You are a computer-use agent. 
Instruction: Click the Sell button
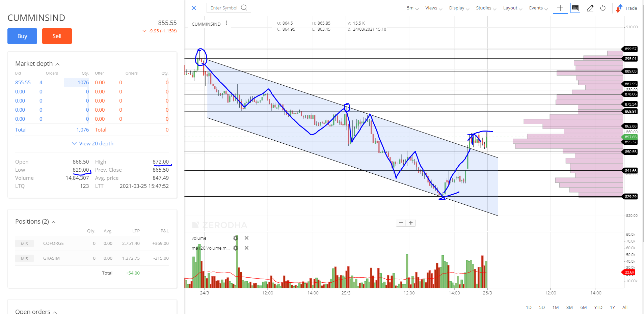pyautogui.click(x=57, y=36)
